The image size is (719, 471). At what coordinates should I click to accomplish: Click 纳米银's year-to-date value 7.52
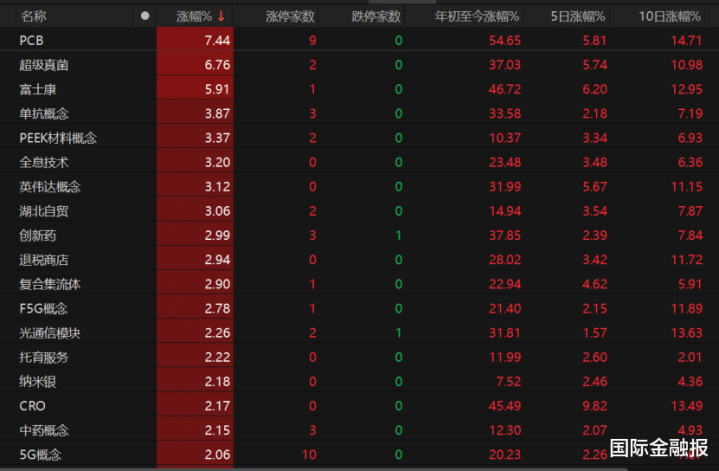pyautogui.click(x=509, y=381)
